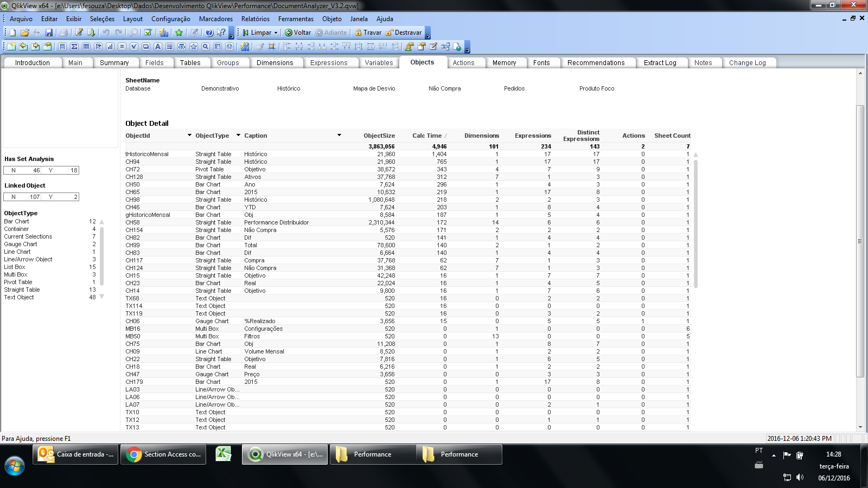The height and width of the screenshot is (488, 868).
Task: Launch the Quick Chart wizard icon
Action: click(x=164, y=33)
